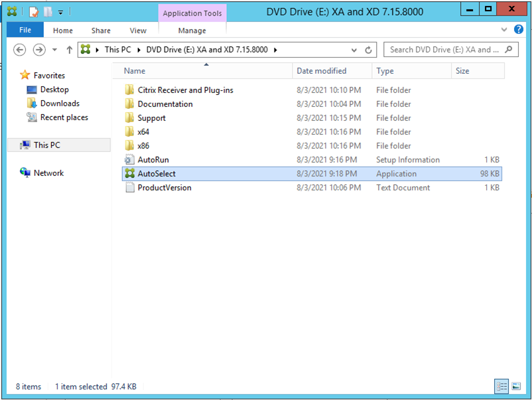Sort by the Size column header
The width and height of the screenshot is (532, 400).
click(478, 71)
